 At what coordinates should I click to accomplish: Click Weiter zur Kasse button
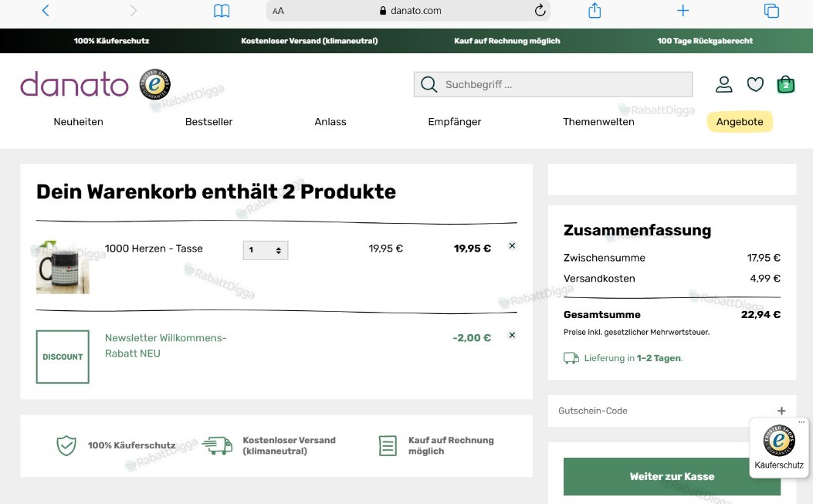point(672,476)
